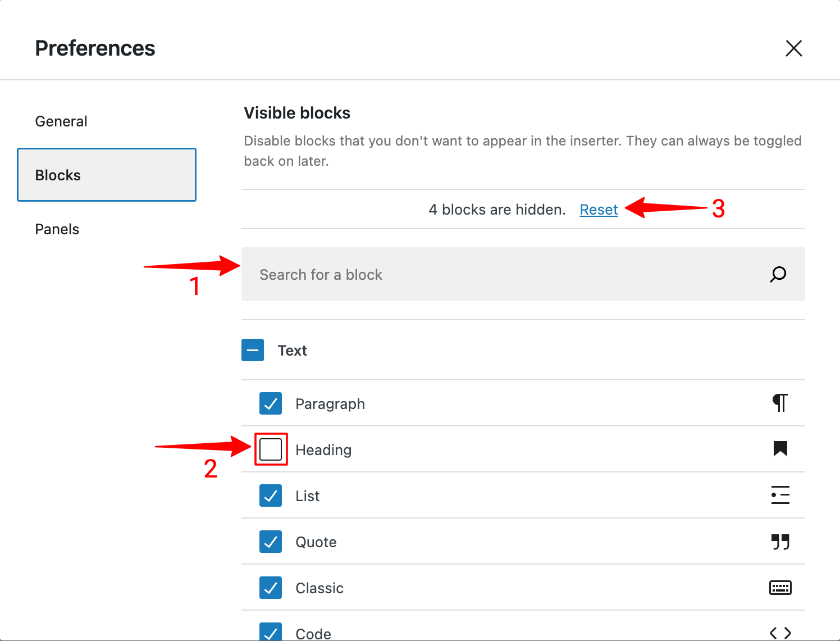Focus the Search for a block field

523,274
